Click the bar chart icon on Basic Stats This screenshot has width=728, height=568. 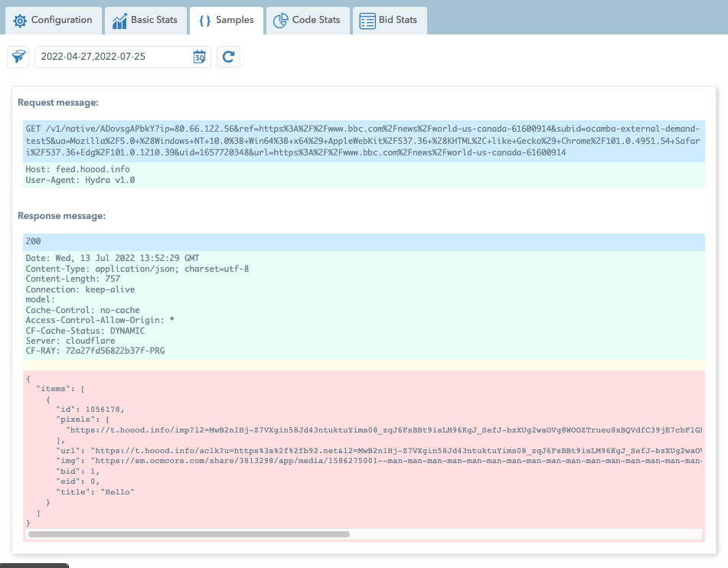119,21
